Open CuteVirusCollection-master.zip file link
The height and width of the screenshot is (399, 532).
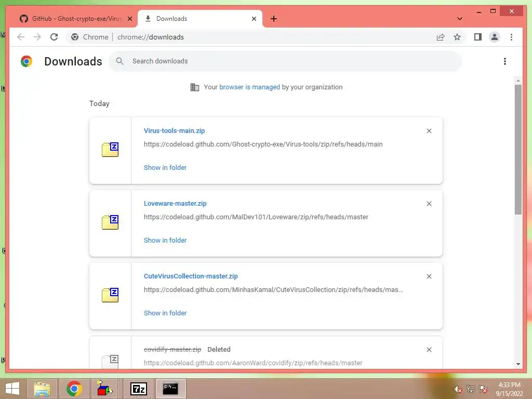click(x=191, y=276)
